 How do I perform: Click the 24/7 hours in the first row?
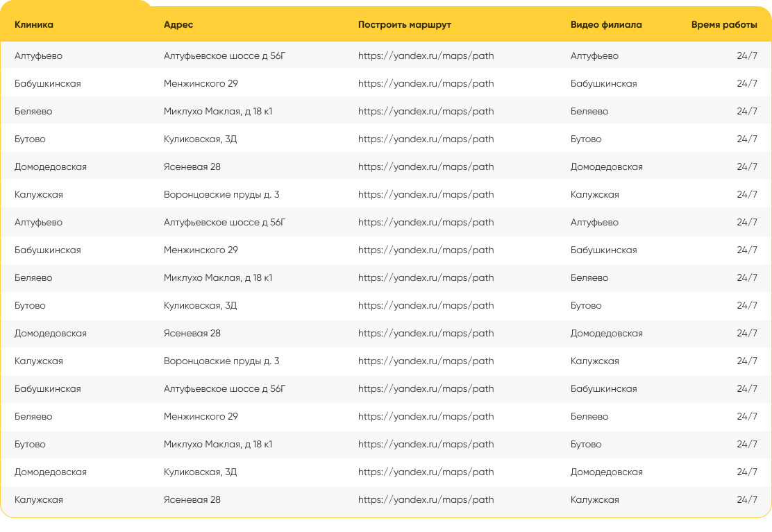coord(747,55)
